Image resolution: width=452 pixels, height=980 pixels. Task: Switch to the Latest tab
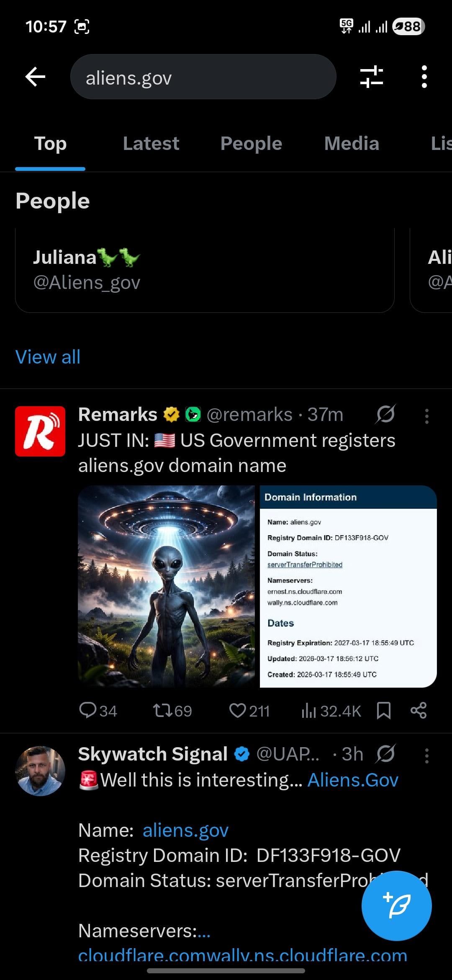click(x=151, y=144)
